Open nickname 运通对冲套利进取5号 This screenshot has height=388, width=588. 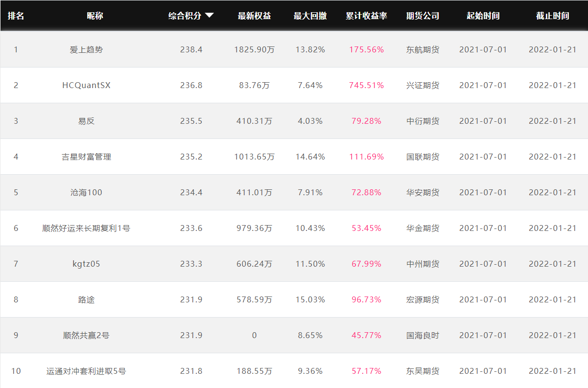coord(86,371)
